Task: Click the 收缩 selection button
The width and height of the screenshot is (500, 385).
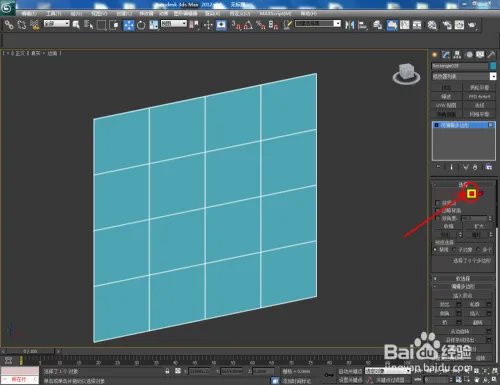Action: point(448,226)
